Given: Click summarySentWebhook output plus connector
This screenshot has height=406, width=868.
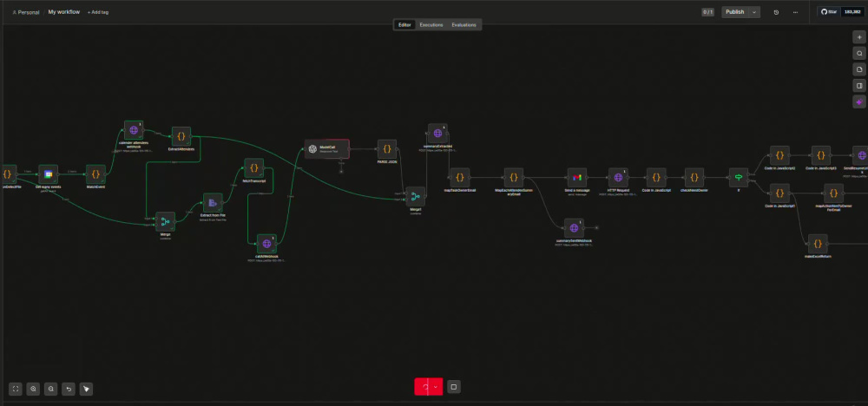Looking at the screenshot, I should click(x=596, y=228).
